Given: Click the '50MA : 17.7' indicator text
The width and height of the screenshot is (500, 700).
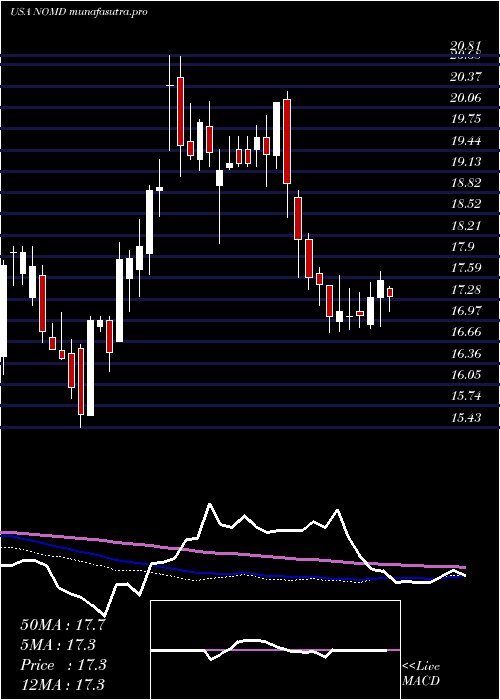Looking at the screenshot, I should click(63, 625).
